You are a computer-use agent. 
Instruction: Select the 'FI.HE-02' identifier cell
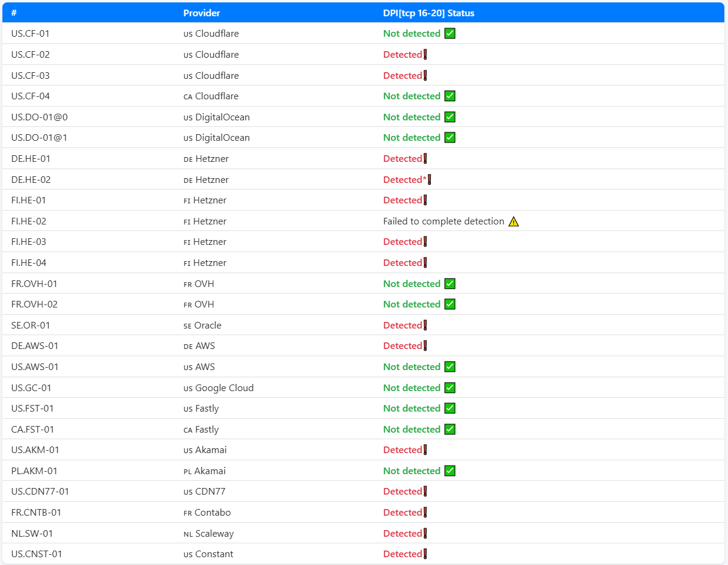click(x=28, y=221)
